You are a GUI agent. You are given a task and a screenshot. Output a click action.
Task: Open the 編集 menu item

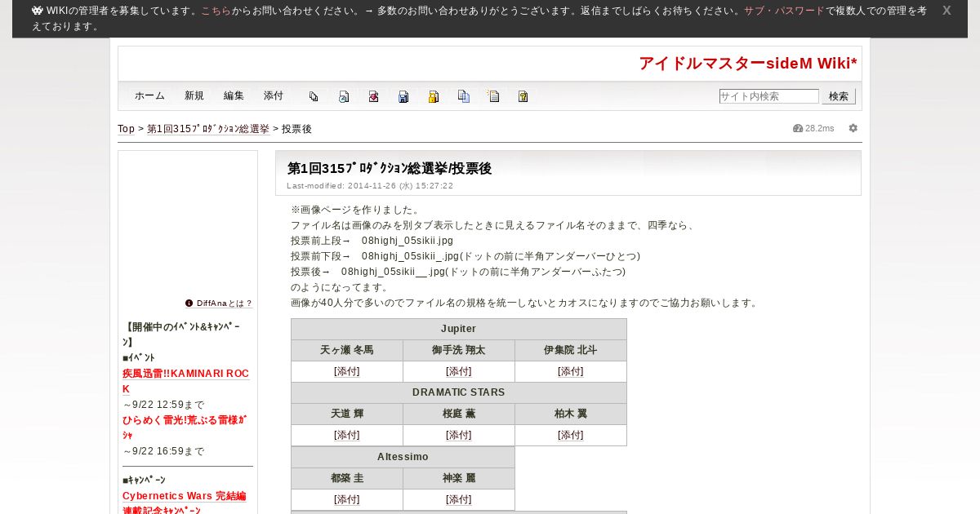(234, 95)
